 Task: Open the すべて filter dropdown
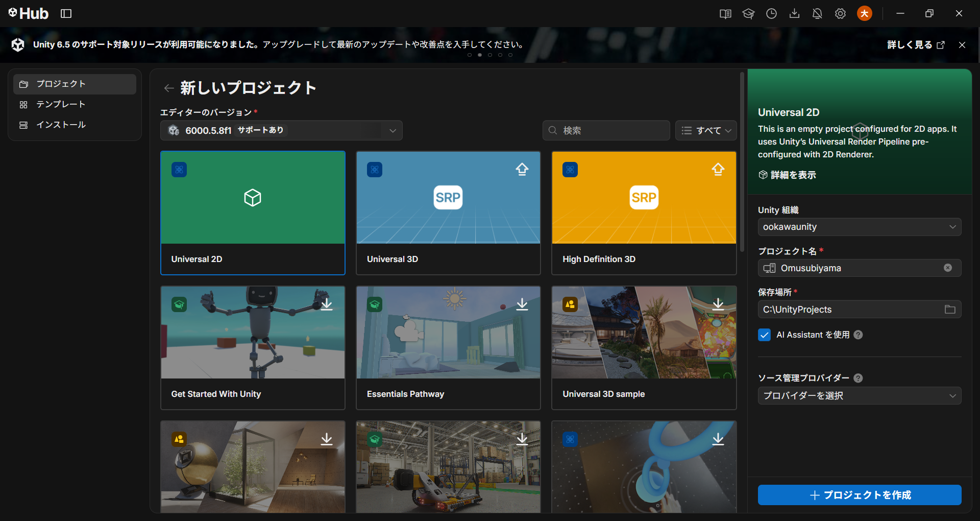(706, 130)
